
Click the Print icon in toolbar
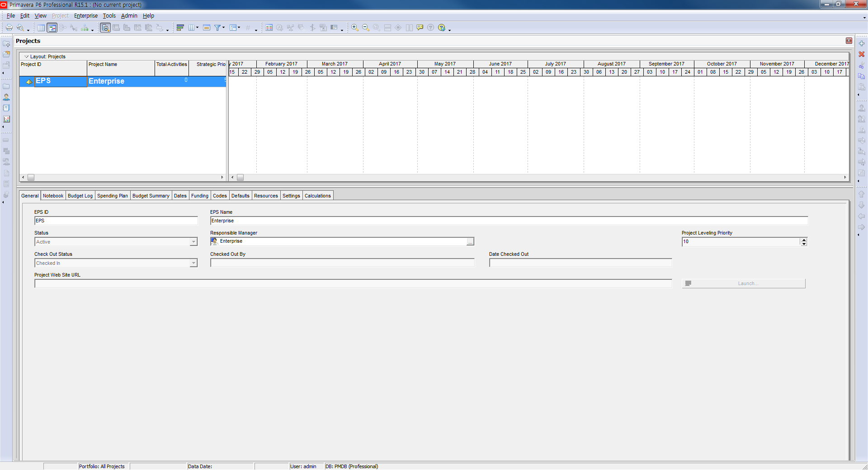coord(9,28)
